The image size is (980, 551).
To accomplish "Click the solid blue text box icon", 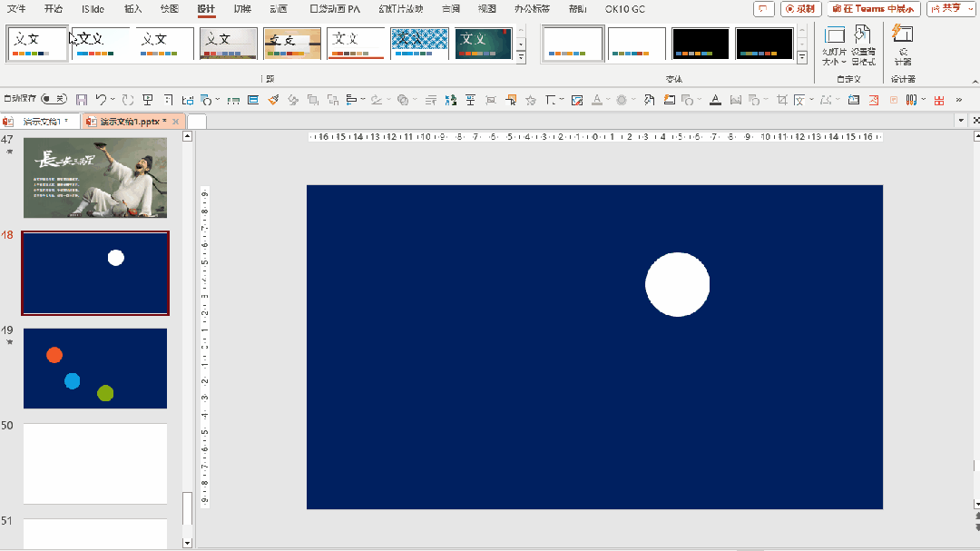I will (253, 100).
